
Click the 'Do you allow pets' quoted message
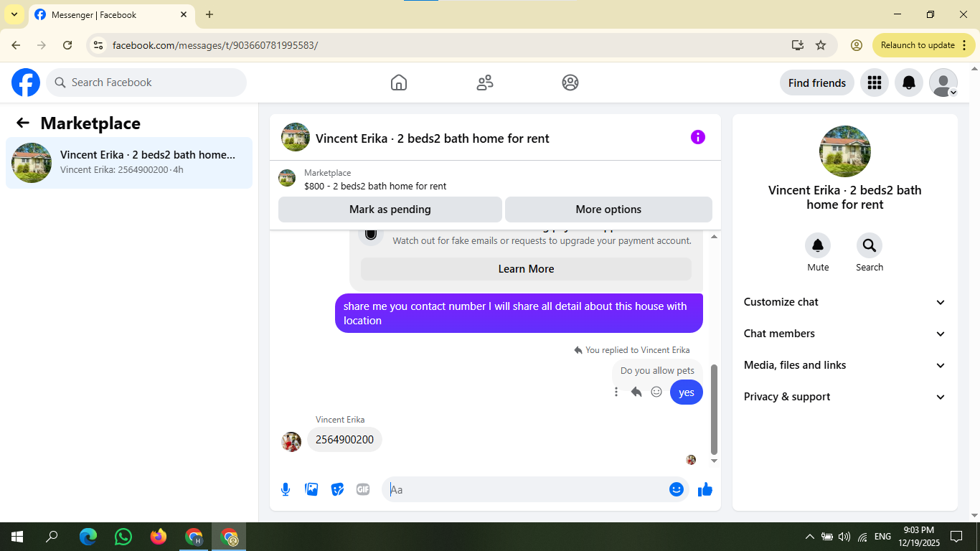tap(657, 371)
